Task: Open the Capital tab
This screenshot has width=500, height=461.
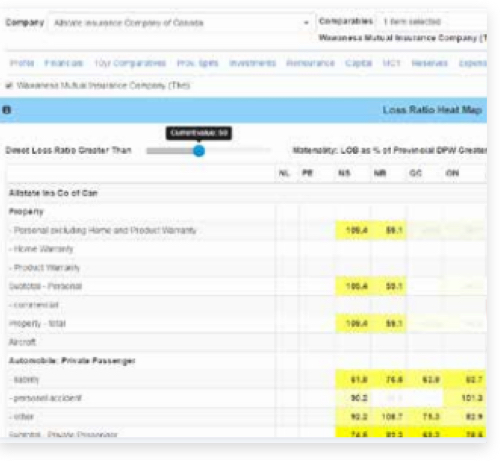Action: click(358, 63)
